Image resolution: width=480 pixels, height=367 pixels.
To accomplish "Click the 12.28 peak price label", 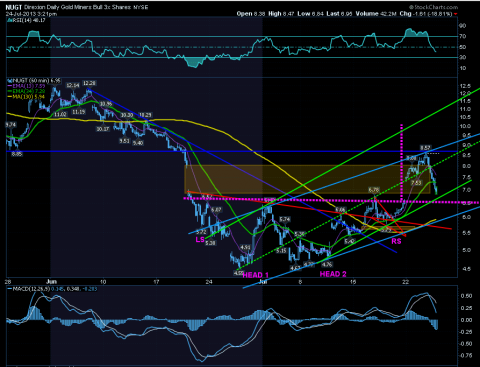I will [89, 83].
